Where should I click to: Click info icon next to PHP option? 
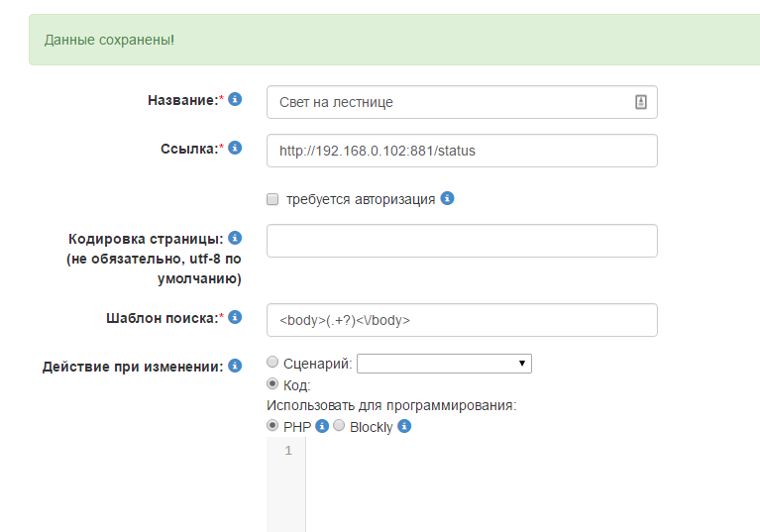pyautogui.click(x=322, y=427)
